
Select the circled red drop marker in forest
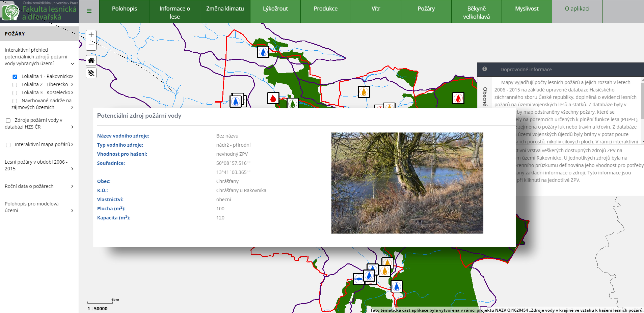[458, 98]
